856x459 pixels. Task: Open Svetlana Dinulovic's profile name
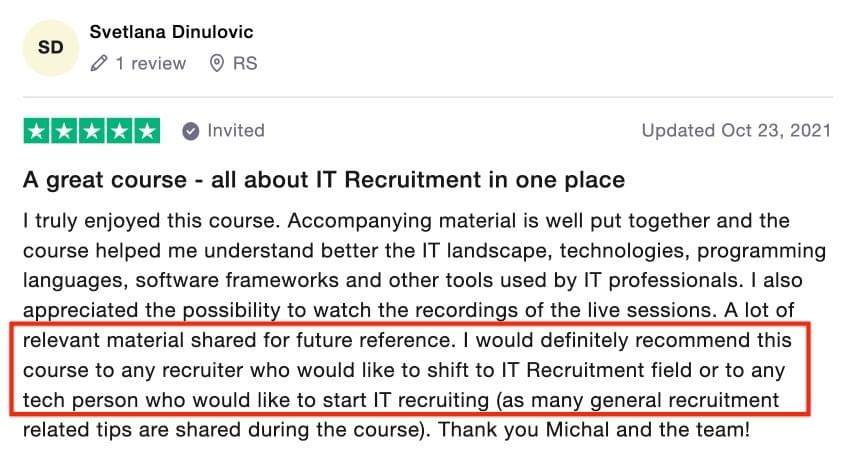[171, 32]
